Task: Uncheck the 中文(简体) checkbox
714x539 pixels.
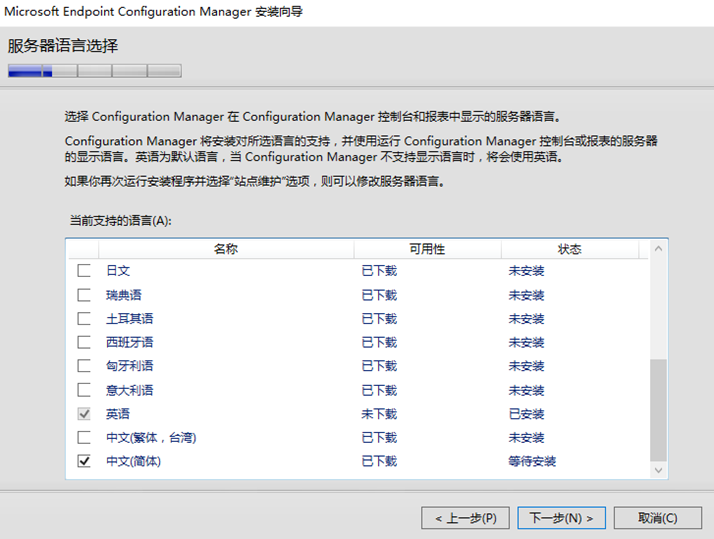Action: [84, 461]
